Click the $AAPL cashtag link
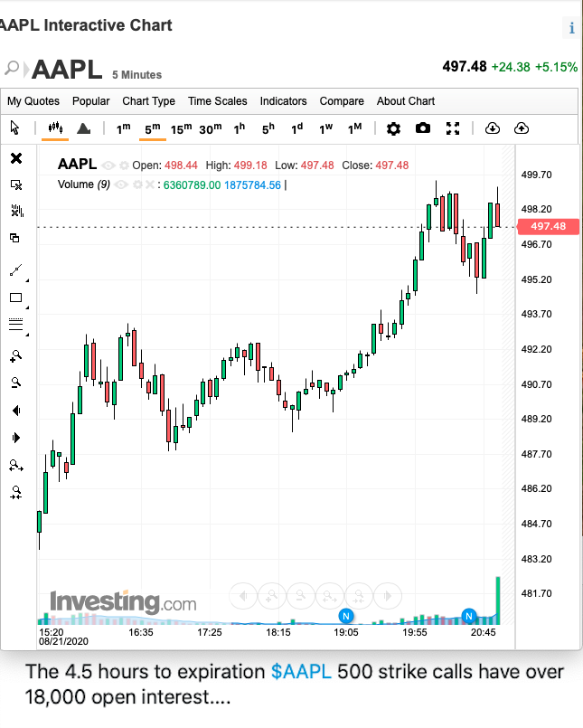 coord(301,672)
